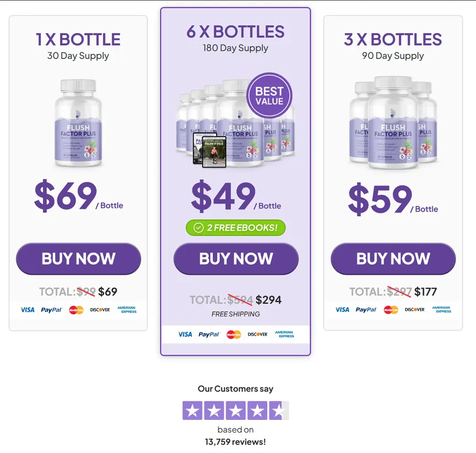The width and height of the screenshot is (476, 453).
Task: Click the half-filled star in the rating
Action: [278, 410]
